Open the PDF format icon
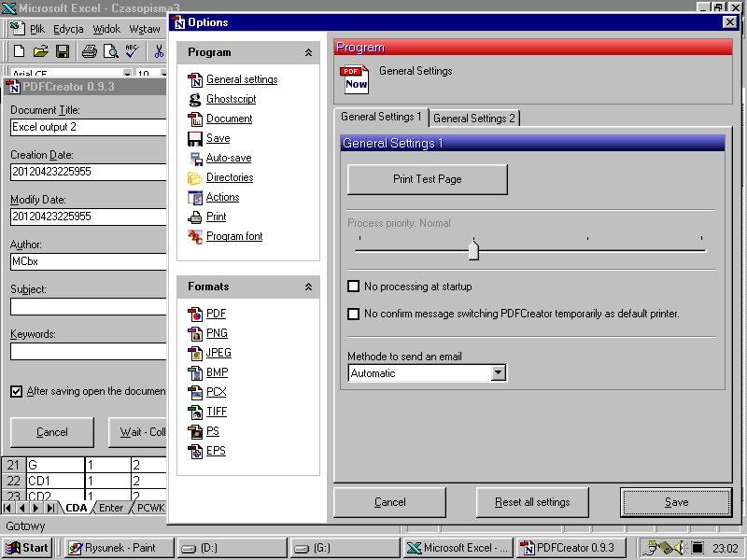747x560 pixels. click(x=195, y=314)
